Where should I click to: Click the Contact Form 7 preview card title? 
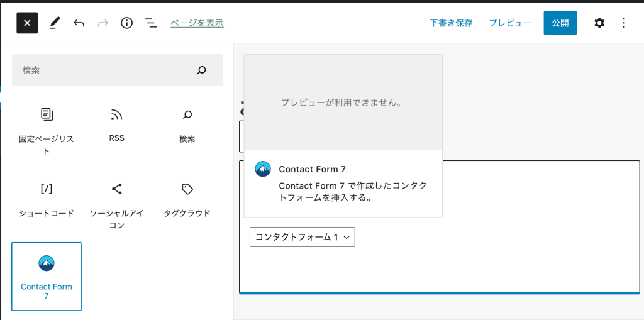tap(312, 169)
